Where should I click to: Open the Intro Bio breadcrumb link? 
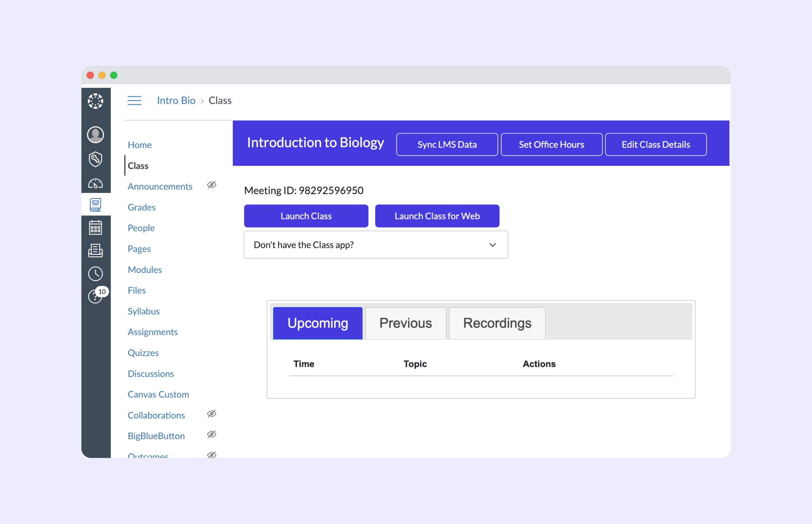(176, 101)
